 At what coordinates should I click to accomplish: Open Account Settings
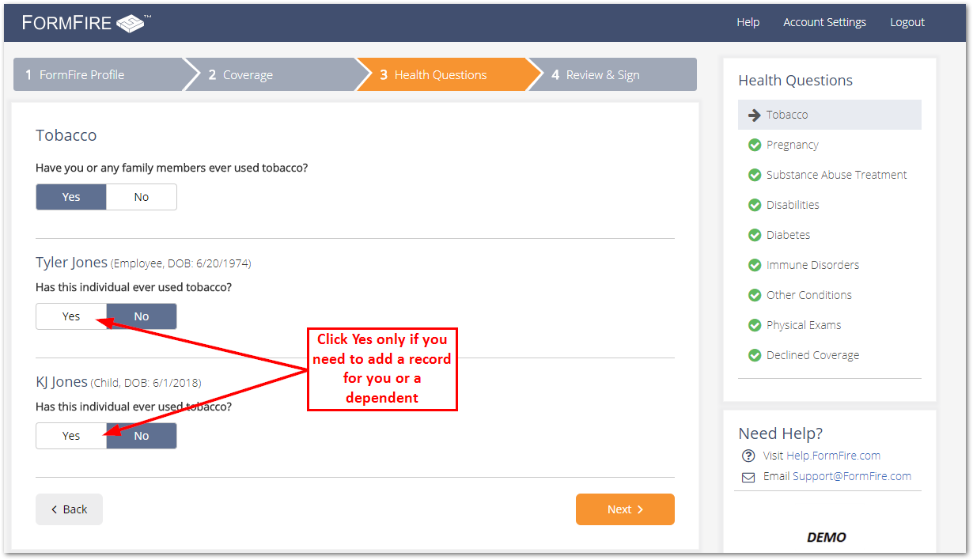(x=824, y=22)
